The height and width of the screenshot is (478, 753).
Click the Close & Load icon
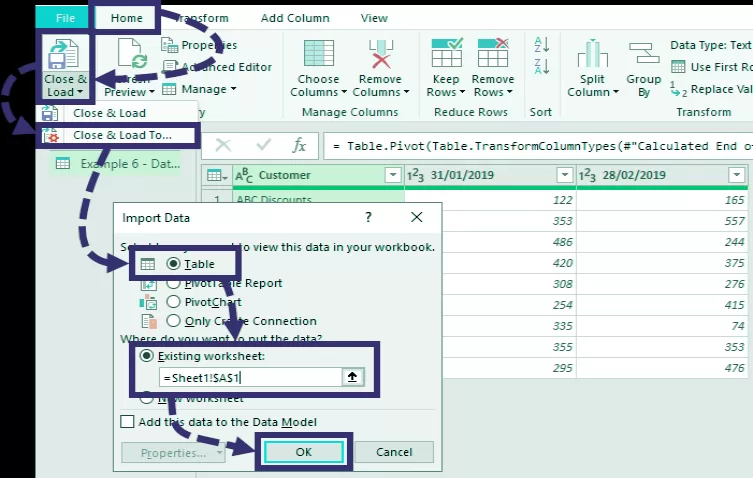click(66, 55)
